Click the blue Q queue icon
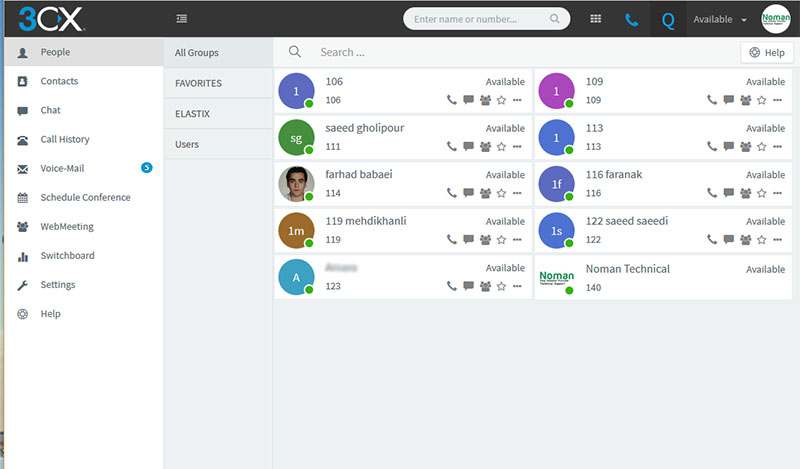800x469 pixels. (x=668, y=19)
